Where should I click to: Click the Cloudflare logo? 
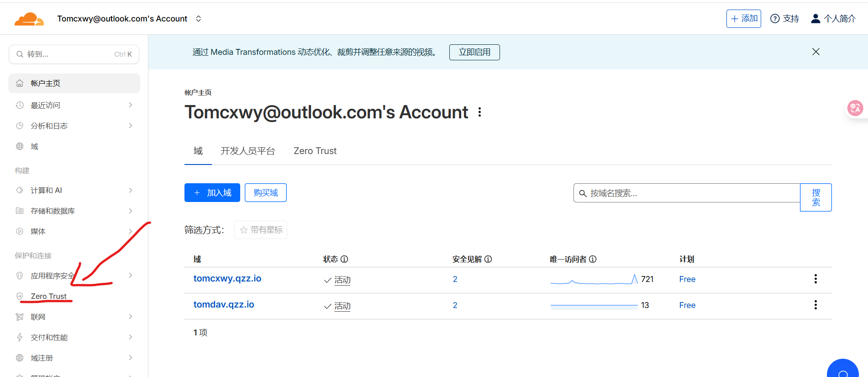click(x=29, y=19)
